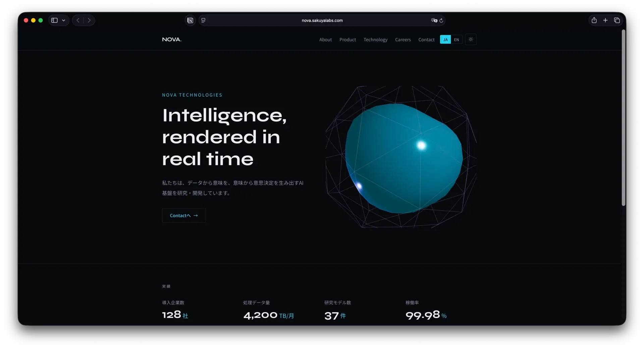644x349 pixels.
Task: Select the 37 件 value
Action: tap(335, 315)
